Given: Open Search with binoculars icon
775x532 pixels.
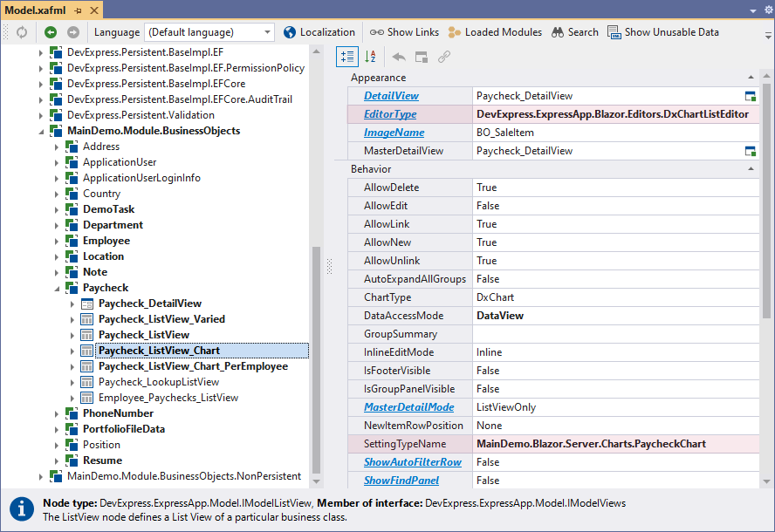Looking at the screenshot, I should coord(575,32).
